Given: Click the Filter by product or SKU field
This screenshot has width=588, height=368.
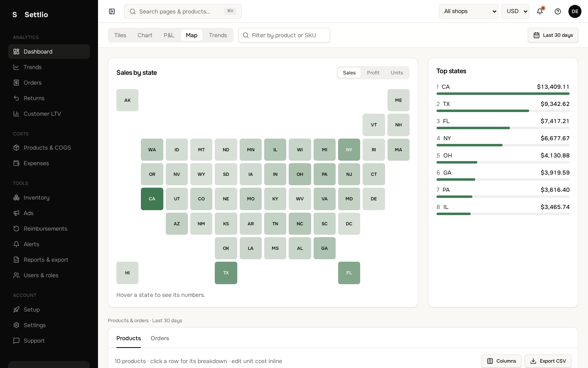Looking at the screenshot, I should click(284, 35).
